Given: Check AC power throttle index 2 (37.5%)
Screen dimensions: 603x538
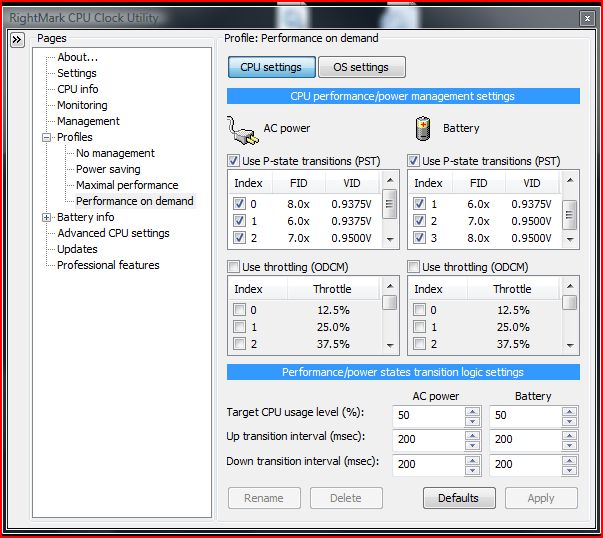Looking at the screenshot, I should [239, 343].
